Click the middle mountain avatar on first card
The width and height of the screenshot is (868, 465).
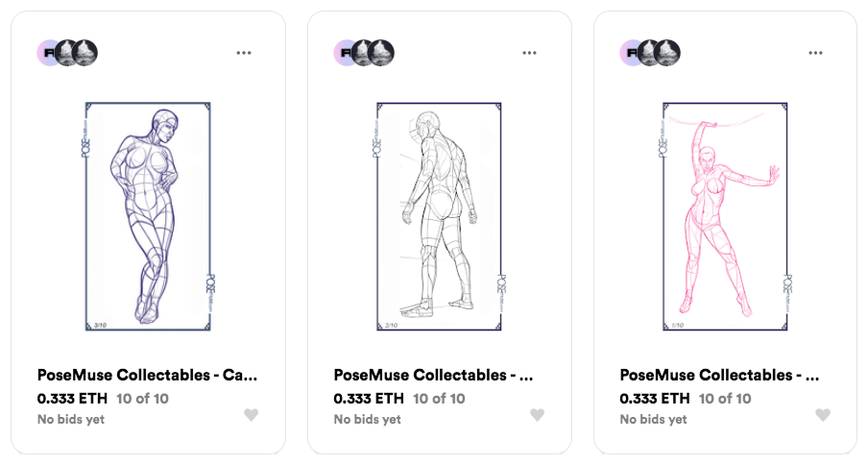tap(67, 53)
